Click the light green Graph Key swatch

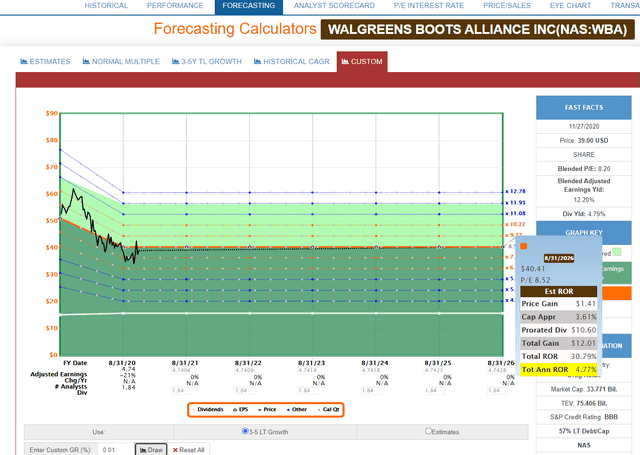point(617,252)
